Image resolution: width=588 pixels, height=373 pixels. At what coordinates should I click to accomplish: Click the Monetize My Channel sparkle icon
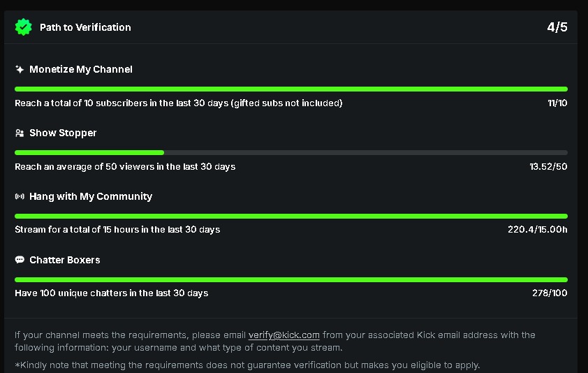pyautogui.click(x=20, y=70)
